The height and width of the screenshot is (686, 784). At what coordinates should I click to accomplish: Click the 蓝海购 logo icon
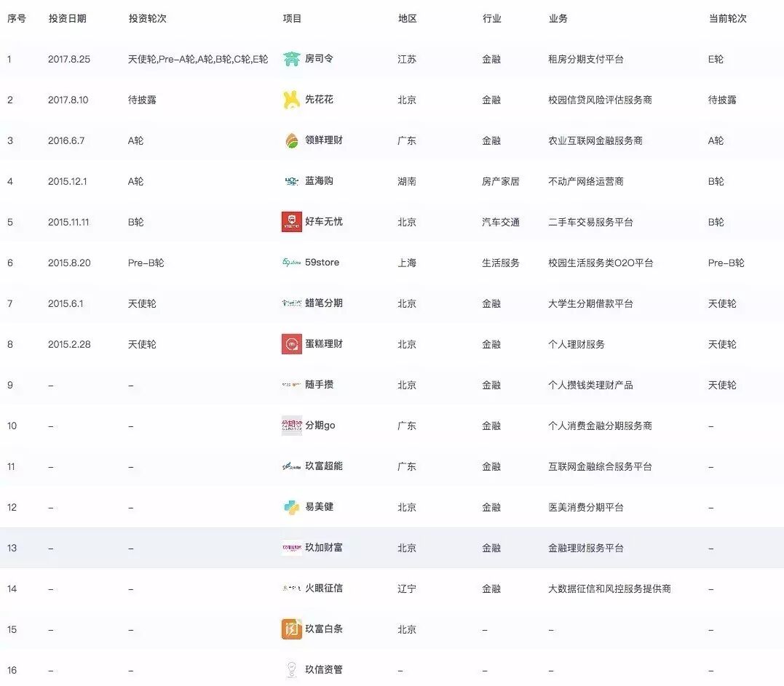[x=291, y=181]
